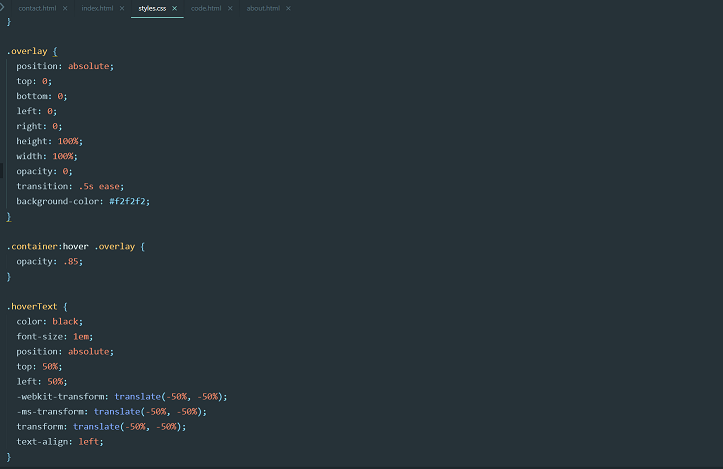Click the opacity: .85 line

[50, 261]
